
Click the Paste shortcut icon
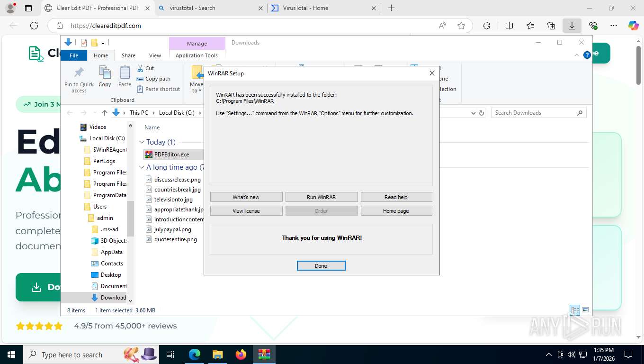(x=140, y=89)
